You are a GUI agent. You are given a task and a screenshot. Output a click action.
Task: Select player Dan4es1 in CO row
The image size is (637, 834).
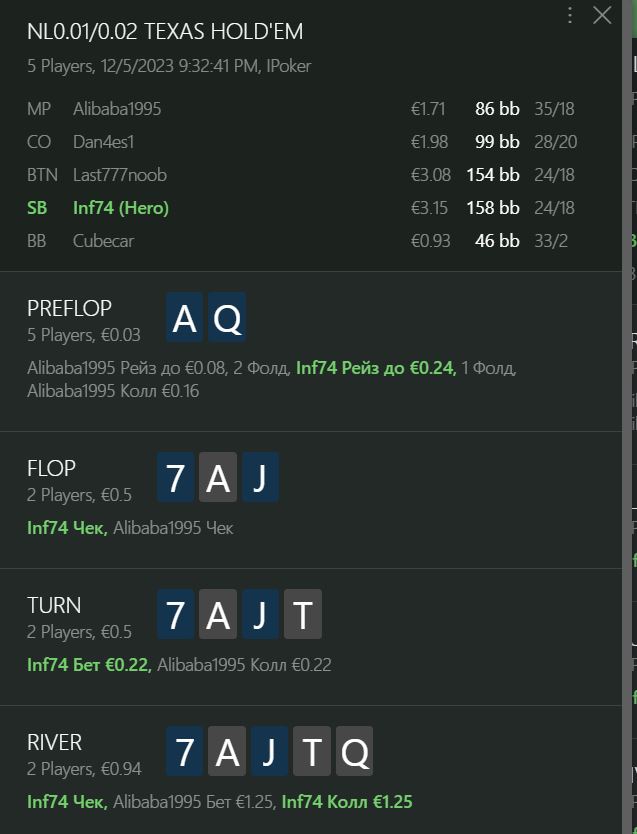[104, 142]
